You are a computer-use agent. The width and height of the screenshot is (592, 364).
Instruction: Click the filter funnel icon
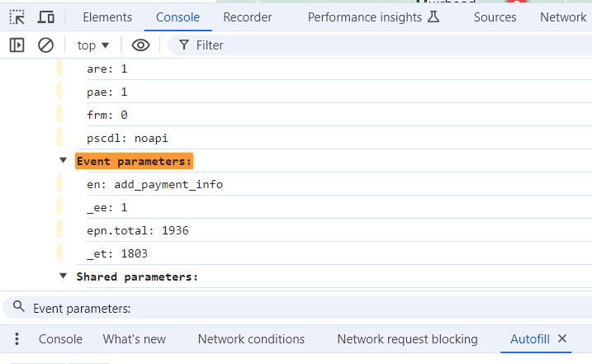184,45
